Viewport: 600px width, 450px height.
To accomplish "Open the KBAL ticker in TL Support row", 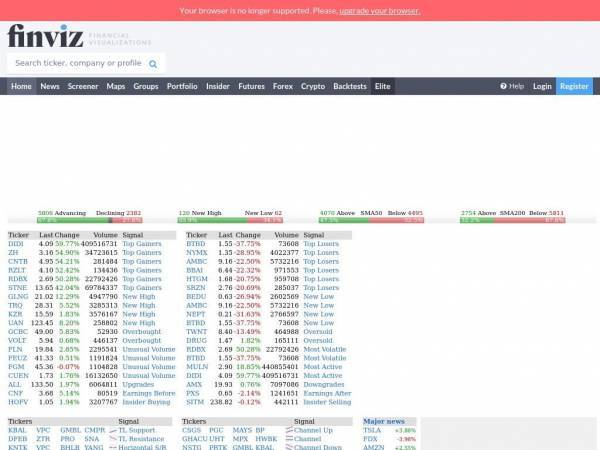I will (17, 430).
